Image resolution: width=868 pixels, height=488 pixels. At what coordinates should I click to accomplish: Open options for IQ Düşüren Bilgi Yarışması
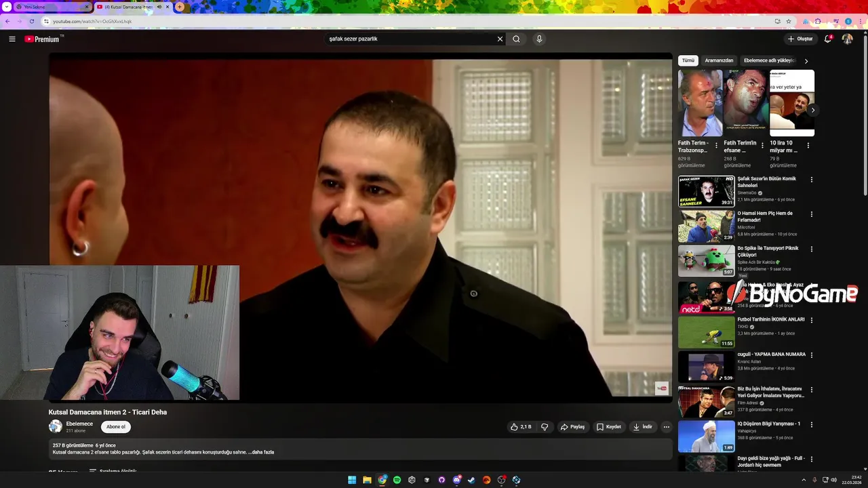pos(811,424)
